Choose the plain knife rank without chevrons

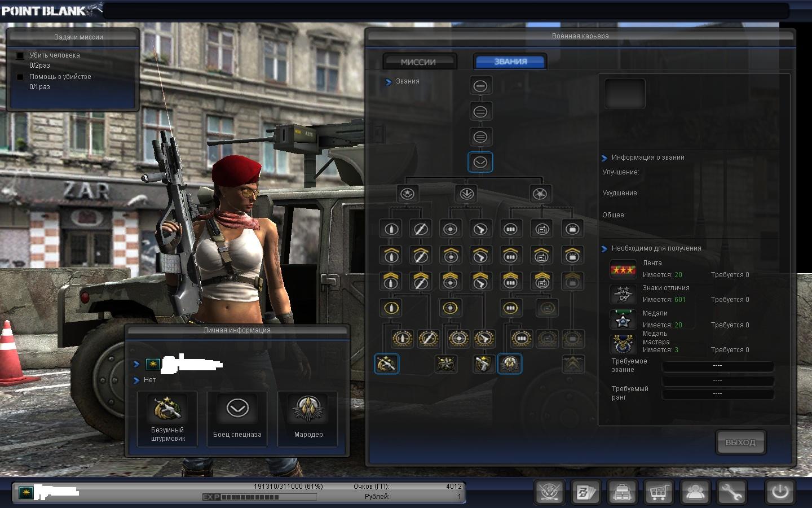(x=421, y=229)
